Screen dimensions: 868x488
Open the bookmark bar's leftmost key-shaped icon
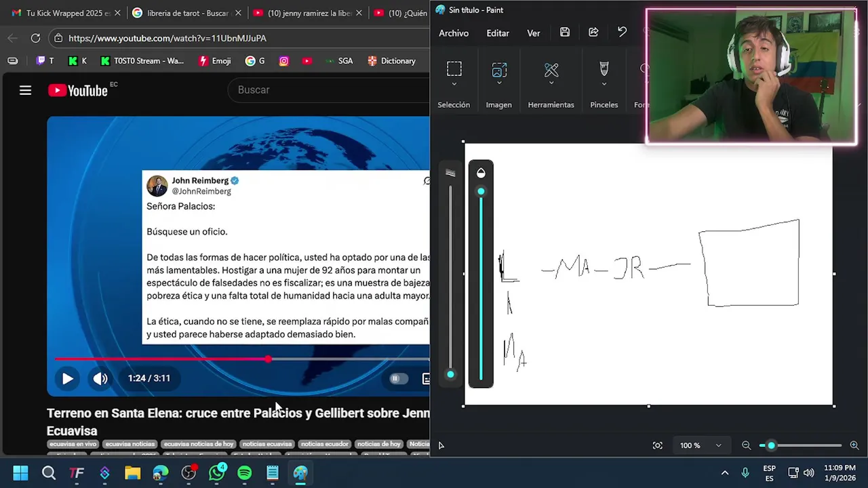[12, 61]
